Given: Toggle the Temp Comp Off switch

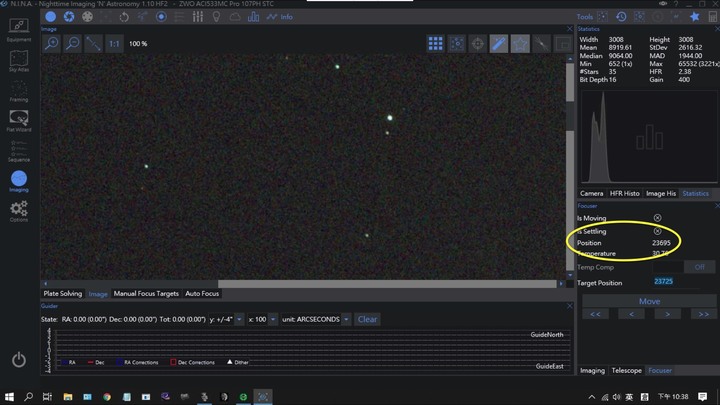Looking at the screenshot, I should 699,267.
